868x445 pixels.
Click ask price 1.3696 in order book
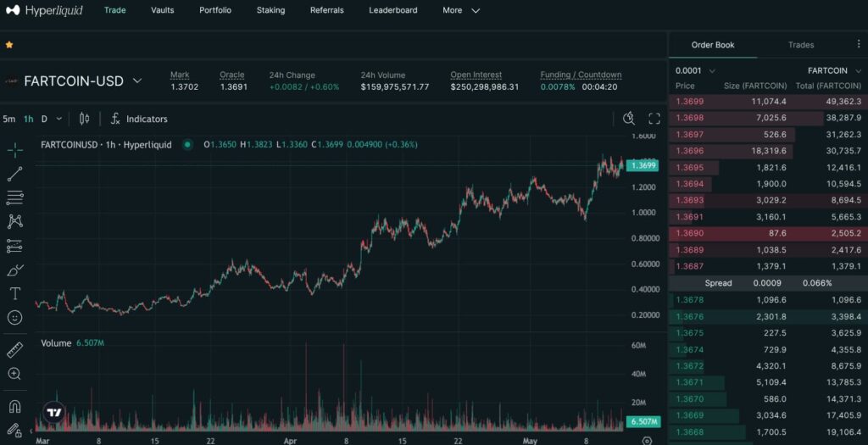click(689, 151)
